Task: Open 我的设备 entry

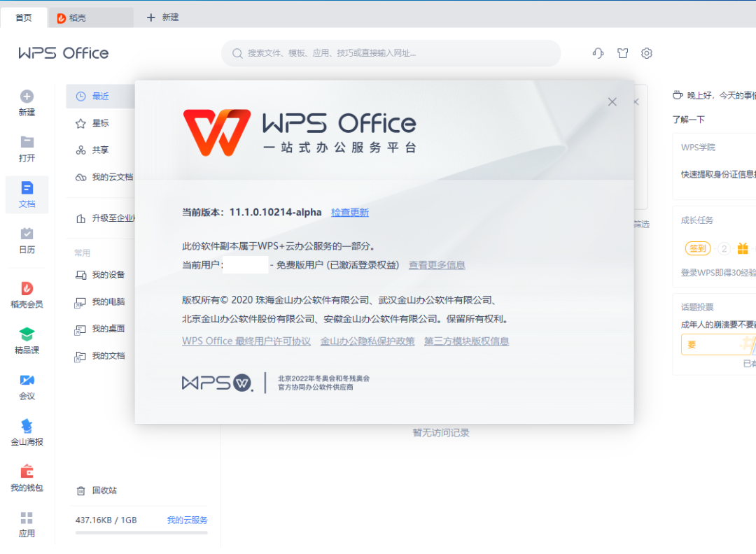Action: pyautogui.click(x=100, y=275)
